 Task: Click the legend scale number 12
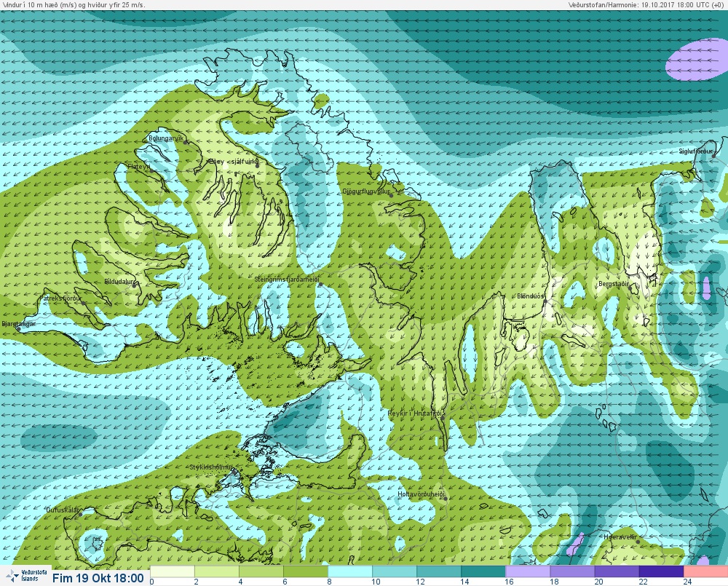coord(420,582)
